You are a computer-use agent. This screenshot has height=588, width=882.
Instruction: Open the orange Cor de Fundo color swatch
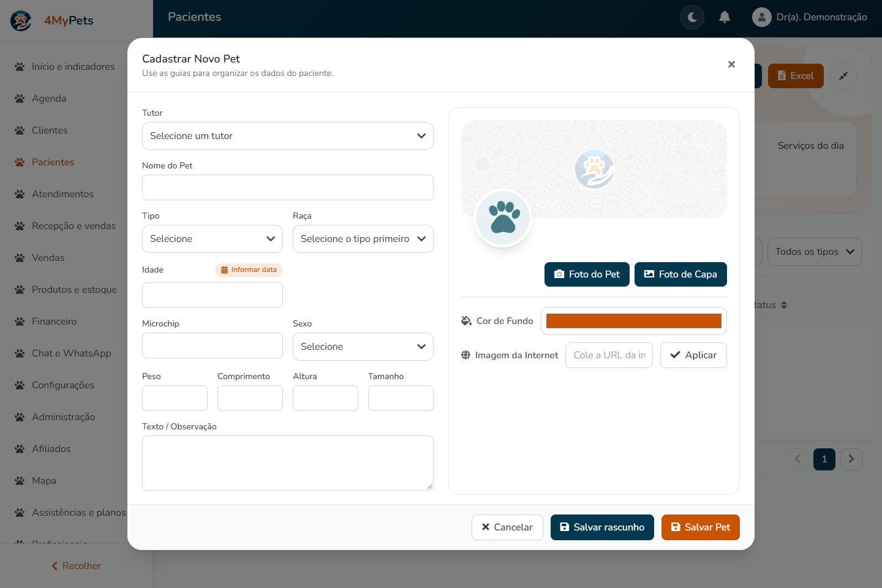point(634,321)
